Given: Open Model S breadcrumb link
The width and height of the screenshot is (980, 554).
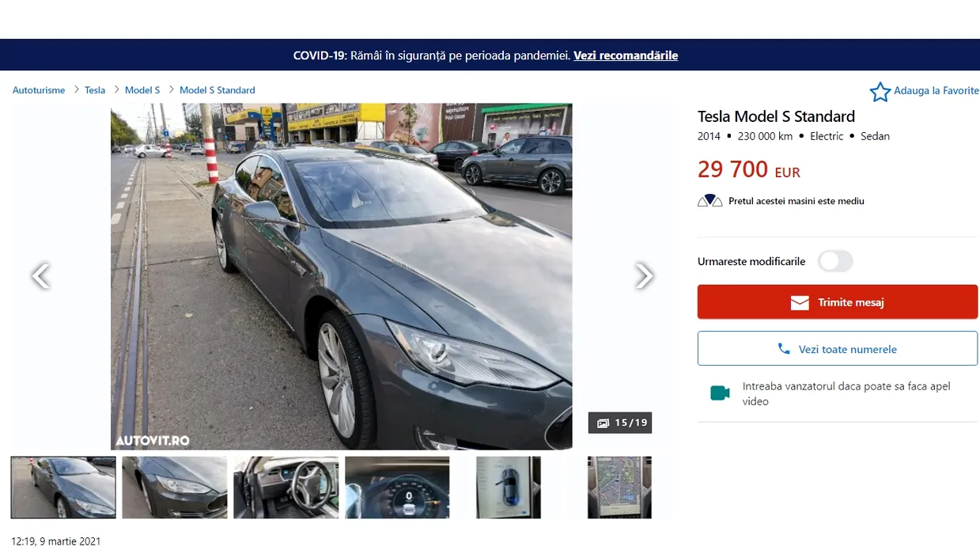Looking at the screenshot, I should click(142, 90).
